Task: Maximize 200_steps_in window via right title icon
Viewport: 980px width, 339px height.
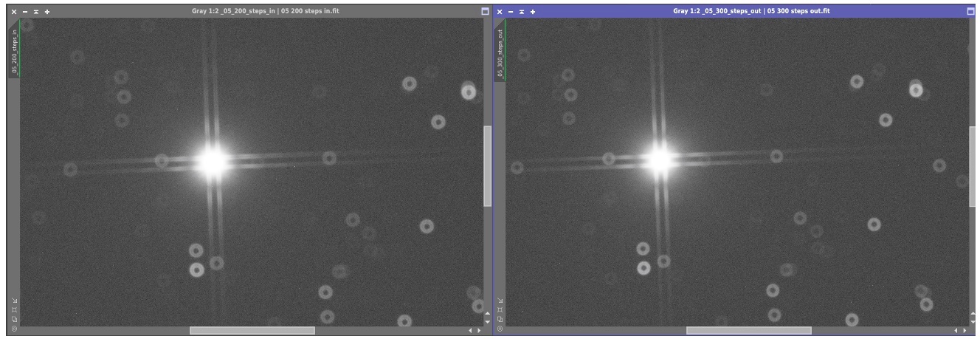Action: pos(485,12)
